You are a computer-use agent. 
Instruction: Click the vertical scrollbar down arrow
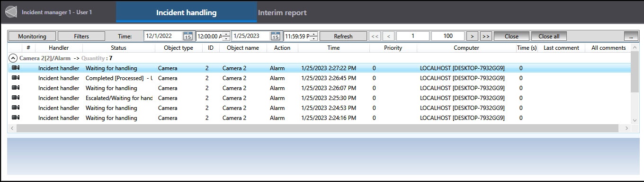click(x=635, y=120)
